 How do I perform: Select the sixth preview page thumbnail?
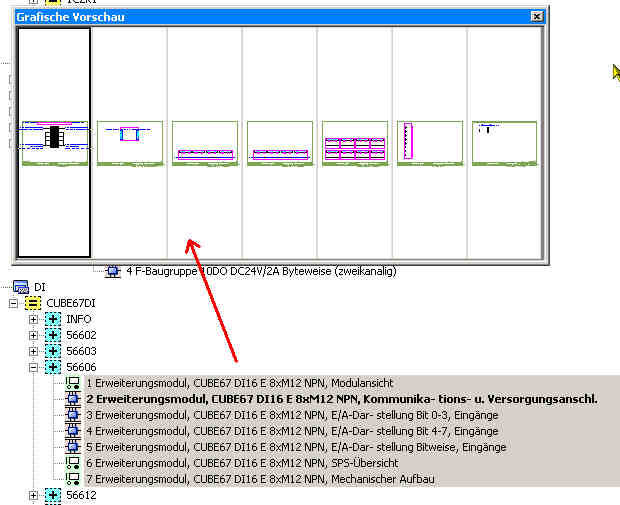point(430,142)
